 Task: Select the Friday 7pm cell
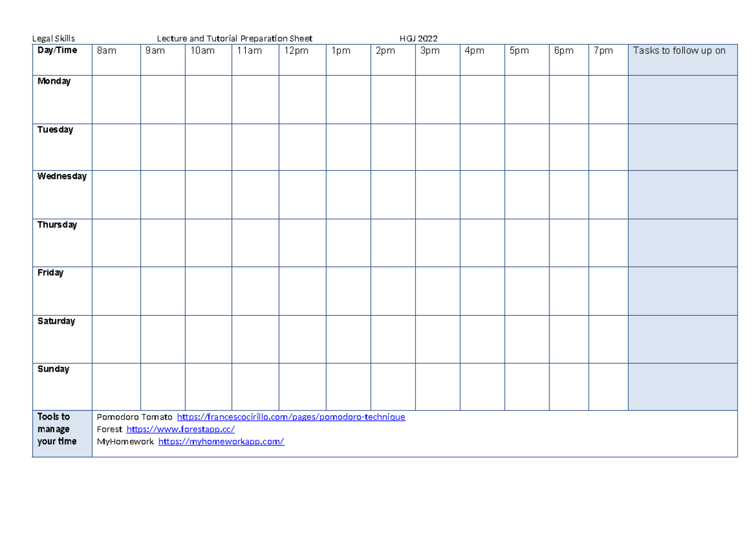pos(607,291)
